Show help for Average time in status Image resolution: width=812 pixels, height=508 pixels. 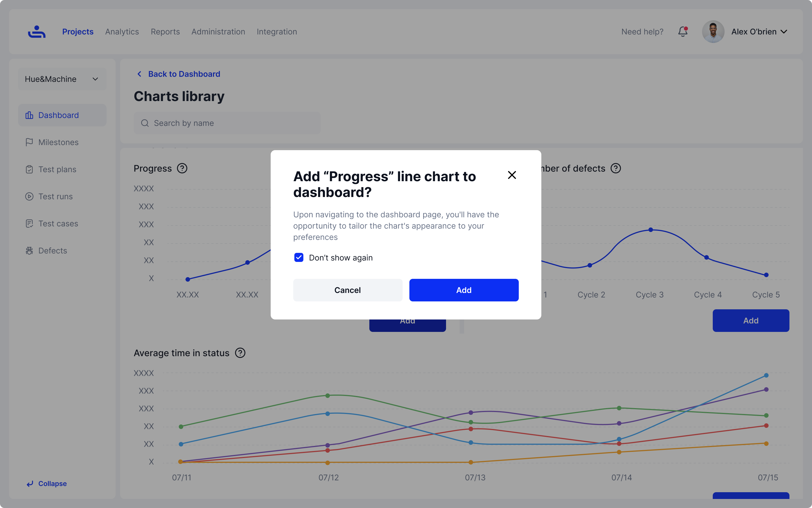(240, 353)
